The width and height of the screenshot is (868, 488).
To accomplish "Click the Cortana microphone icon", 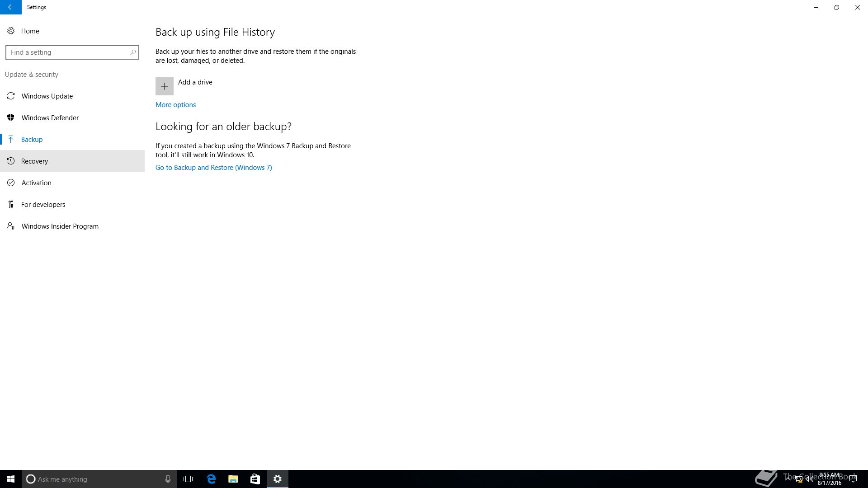I will pos(168,479).
